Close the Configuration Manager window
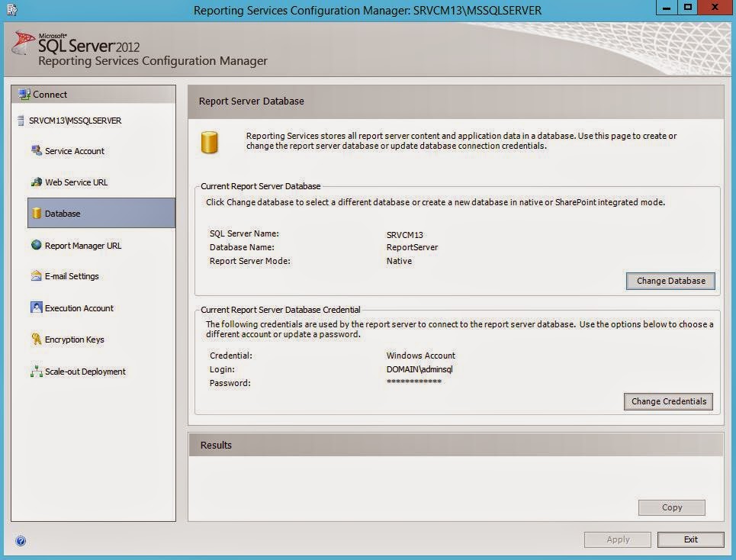736x560 pixels. tap(715, 7)
